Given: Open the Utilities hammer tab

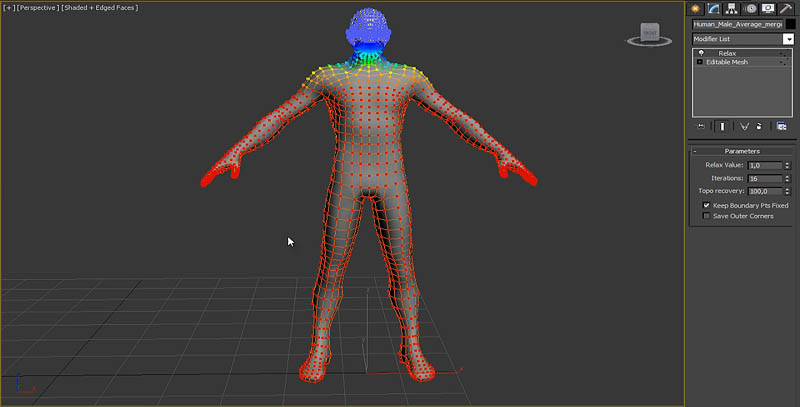Looking at the screenshot, I should coord(786,8).
